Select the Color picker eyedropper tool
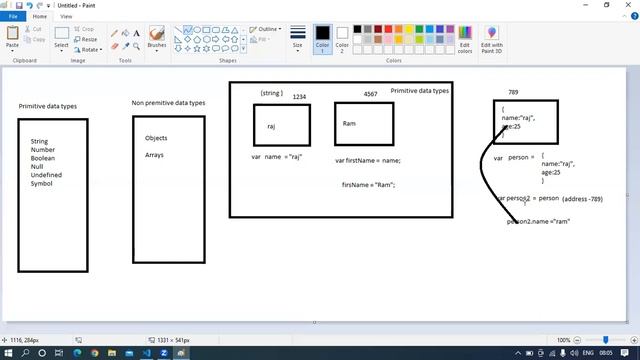 point(126,46)
